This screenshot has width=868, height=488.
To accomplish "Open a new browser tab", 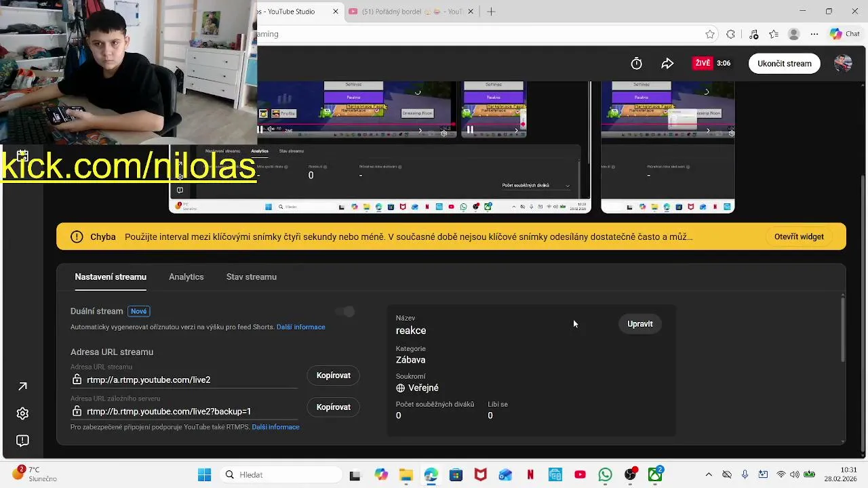I will [491, 12].
